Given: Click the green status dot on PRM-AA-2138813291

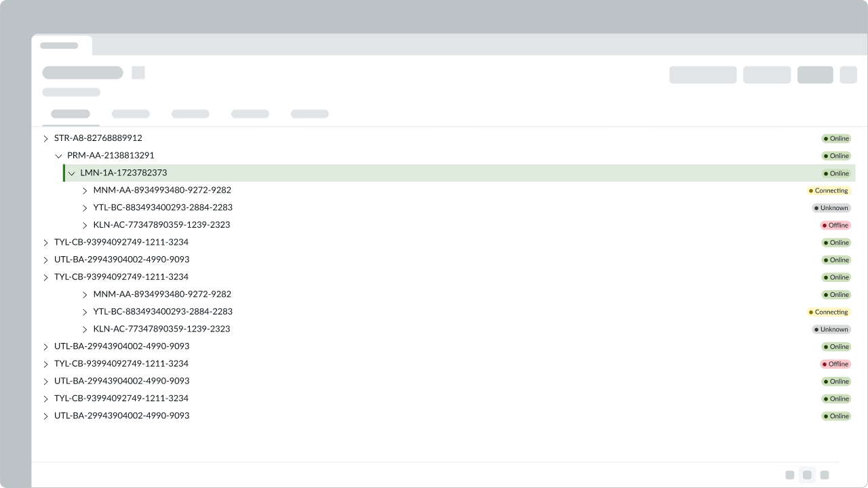Looking at the screenshot, I should pyautogui.click(x=827, y=156).
